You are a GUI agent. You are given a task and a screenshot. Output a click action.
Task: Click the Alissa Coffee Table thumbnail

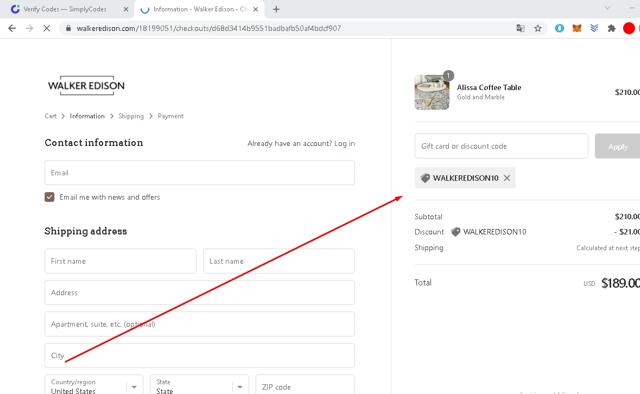(x=432, y=92)
